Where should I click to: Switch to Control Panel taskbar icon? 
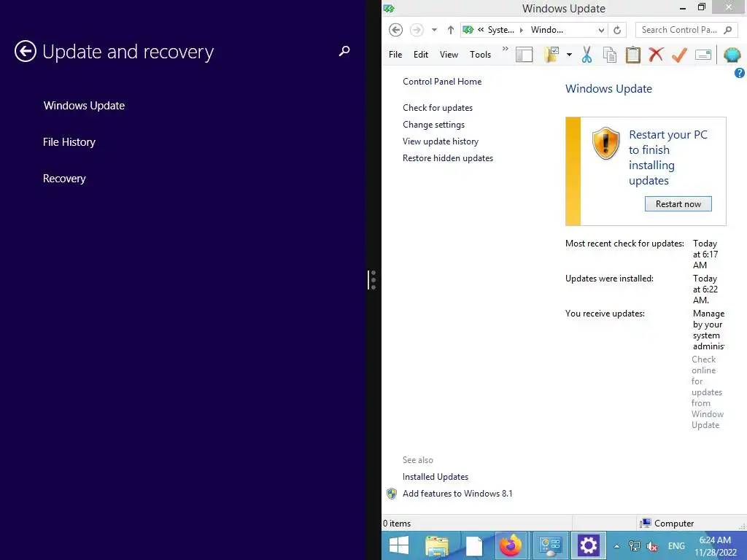click(x=550, y=545)
